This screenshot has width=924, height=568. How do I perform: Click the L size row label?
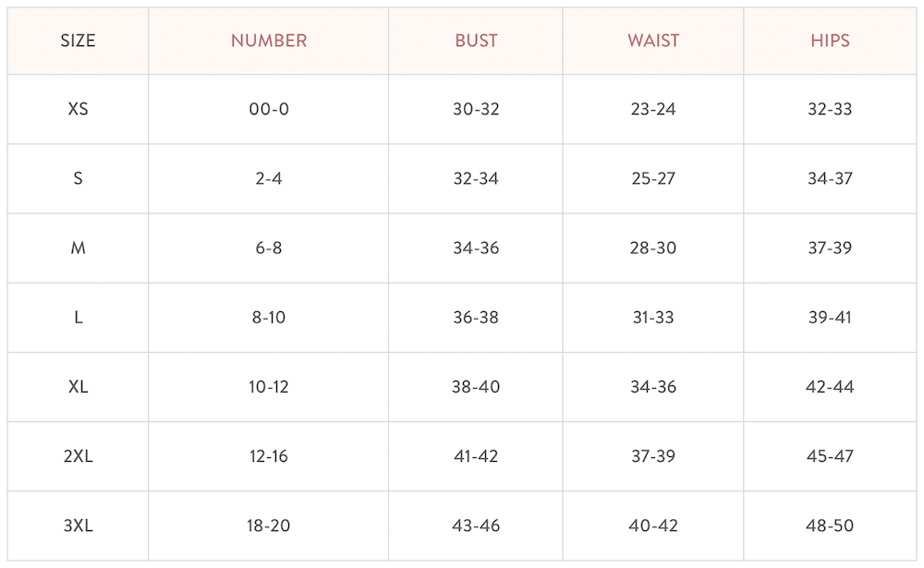pyautogui.click(x=78, y=318)
